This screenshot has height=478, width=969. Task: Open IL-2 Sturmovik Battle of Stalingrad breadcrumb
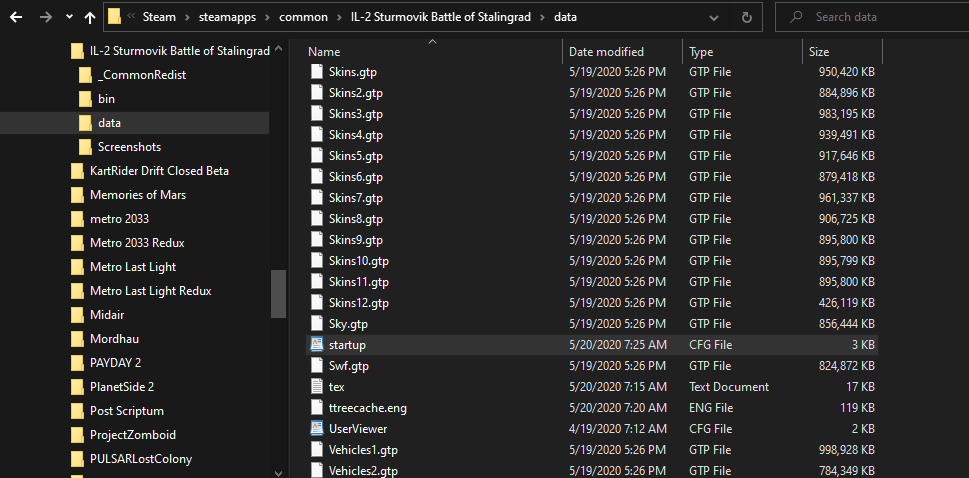[441, 17]
